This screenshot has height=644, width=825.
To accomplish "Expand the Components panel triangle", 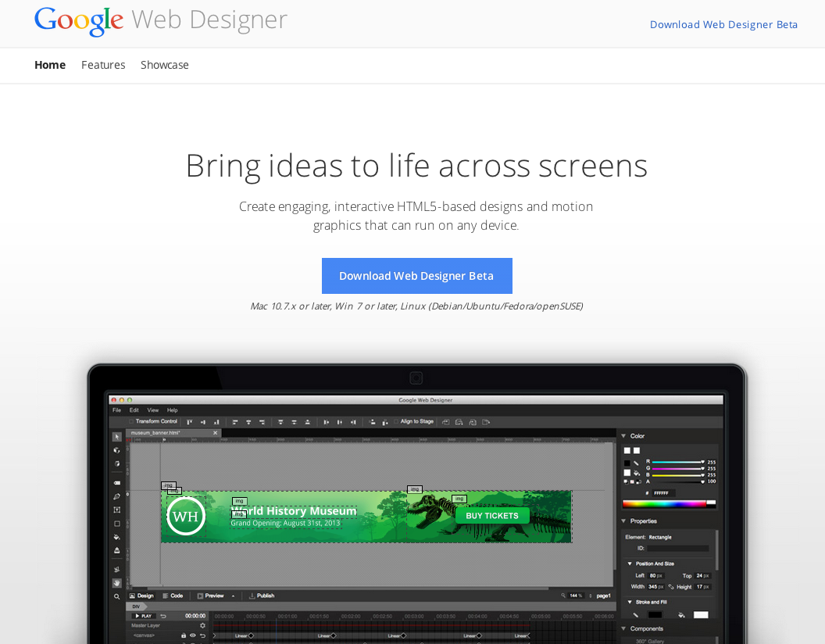I will point(624,628).
